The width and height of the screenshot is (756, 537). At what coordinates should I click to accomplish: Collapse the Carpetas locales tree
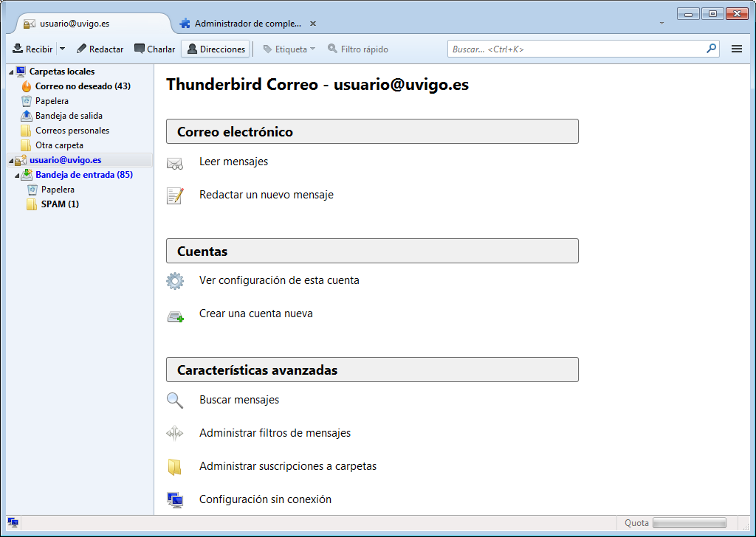10,72
